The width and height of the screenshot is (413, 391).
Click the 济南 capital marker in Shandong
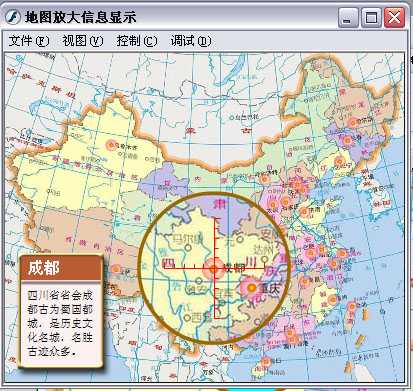coord(304,211)
